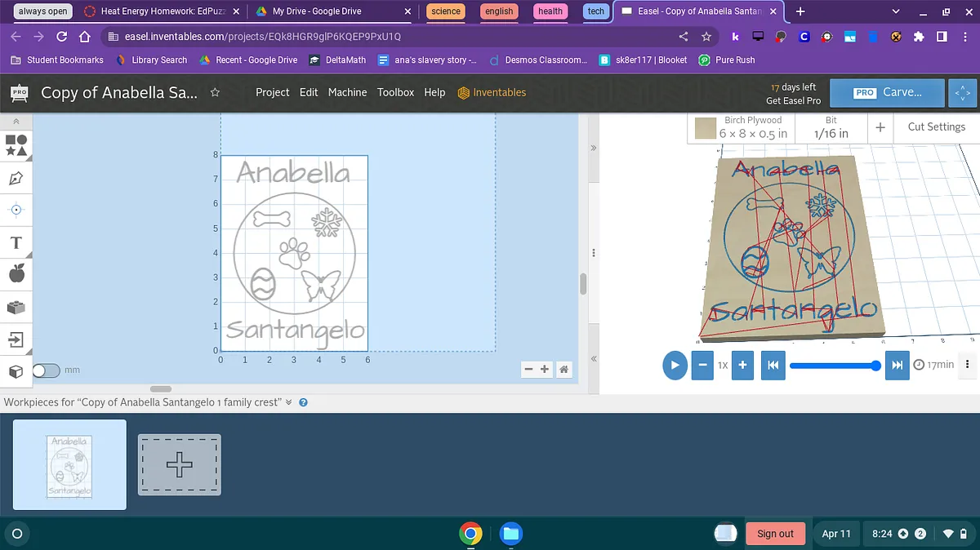Open the Files app in the shelf
Image resolution: width=980 pixels, height=550 pixels.
(x=510, y=534)
